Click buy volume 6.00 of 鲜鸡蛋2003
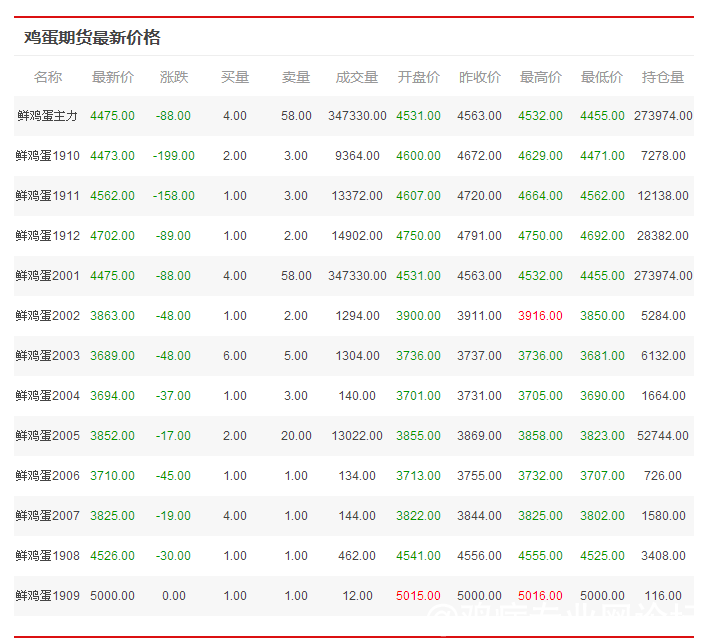 click(235, 356)
